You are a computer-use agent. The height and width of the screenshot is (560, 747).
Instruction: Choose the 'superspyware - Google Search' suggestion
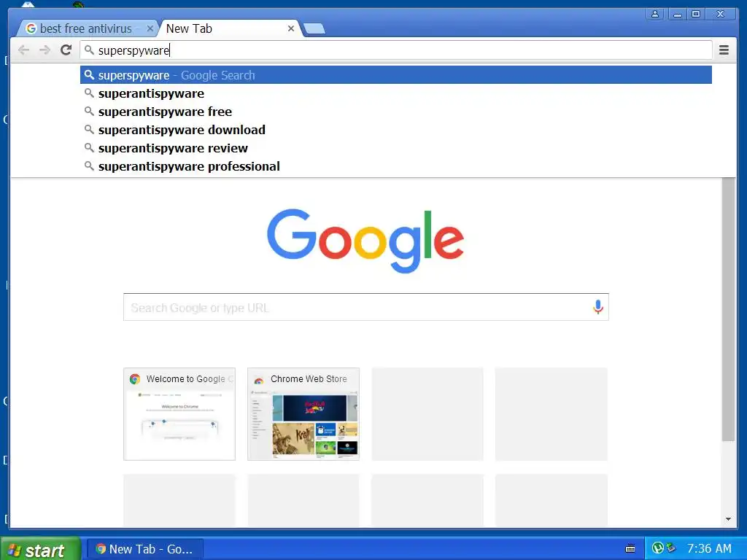396,75
